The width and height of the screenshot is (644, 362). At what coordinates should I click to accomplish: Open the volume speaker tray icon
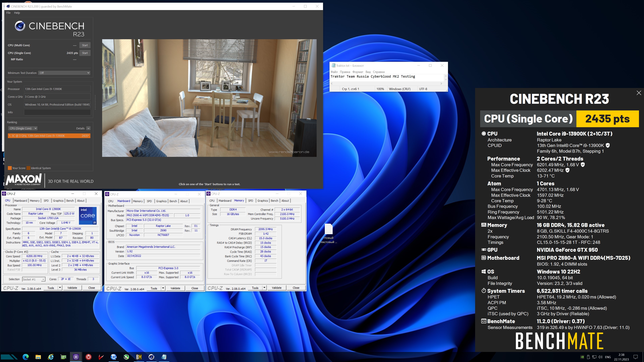click(600, 357)
